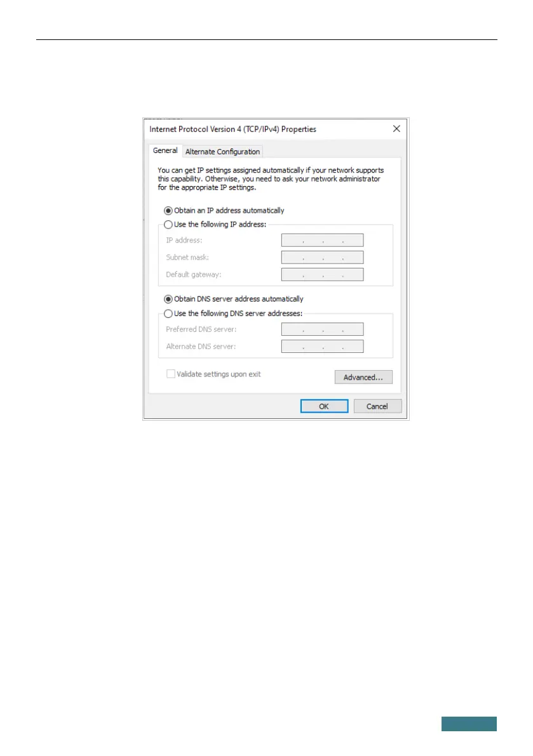Image resolution: width=533 pixels, height=756 pixels.
Task: Open the General tab
Action: pyautogui.click(x=165, y=150)
